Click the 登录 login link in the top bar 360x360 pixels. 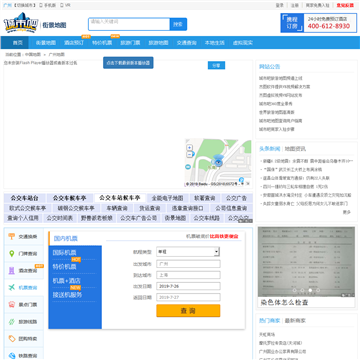tap(279, 5)
